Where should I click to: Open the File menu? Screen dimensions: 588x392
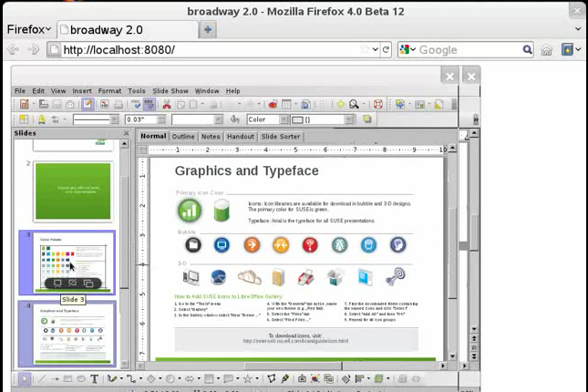20,91
